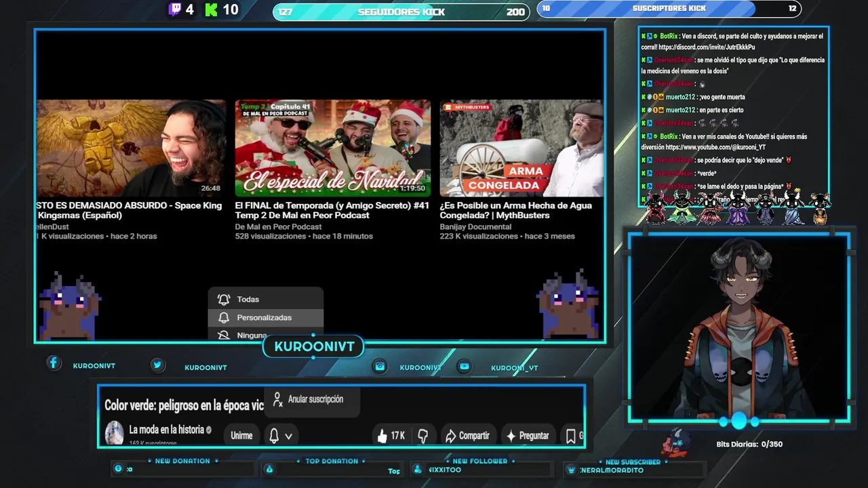
Task: Dislike the video with the thumbs-down icon
Action: click(x=423, y=436)
